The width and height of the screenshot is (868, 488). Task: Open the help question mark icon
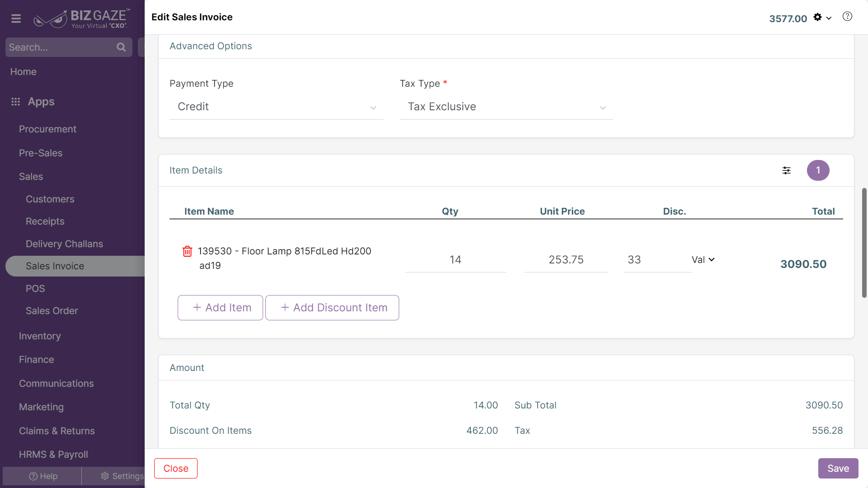point(847,17)
